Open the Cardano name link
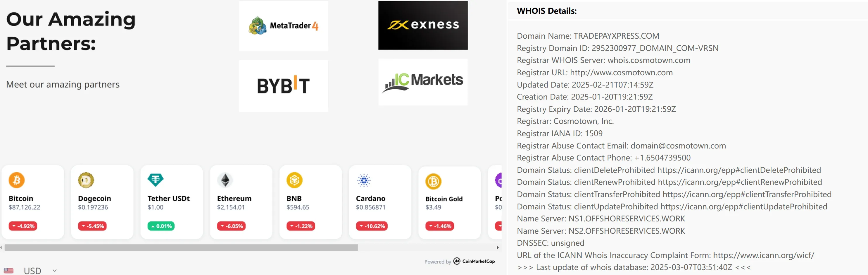Viewport: 868px width, 275px height. 371,198
